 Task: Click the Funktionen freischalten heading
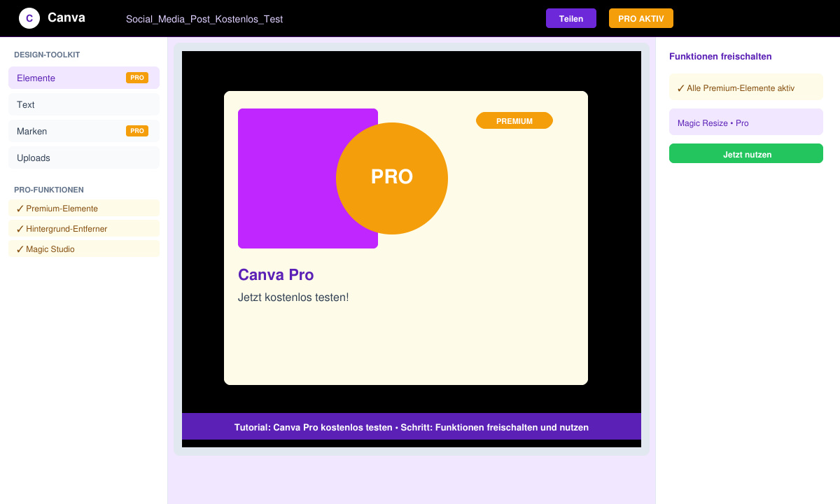pos(720,56)
